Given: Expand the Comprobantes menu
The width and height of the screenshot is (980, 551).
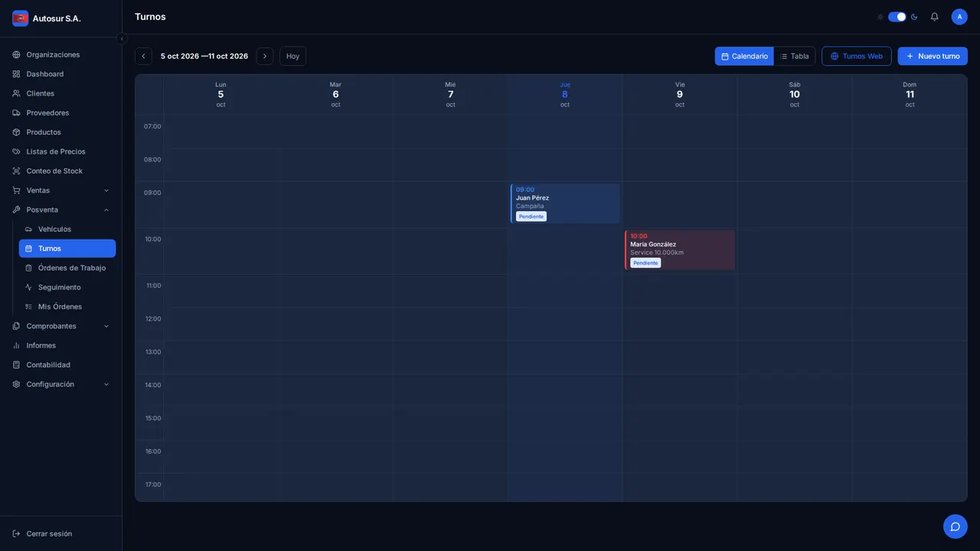Looking at the screenshot, I should pyautogui.click(x=61, y=326).
